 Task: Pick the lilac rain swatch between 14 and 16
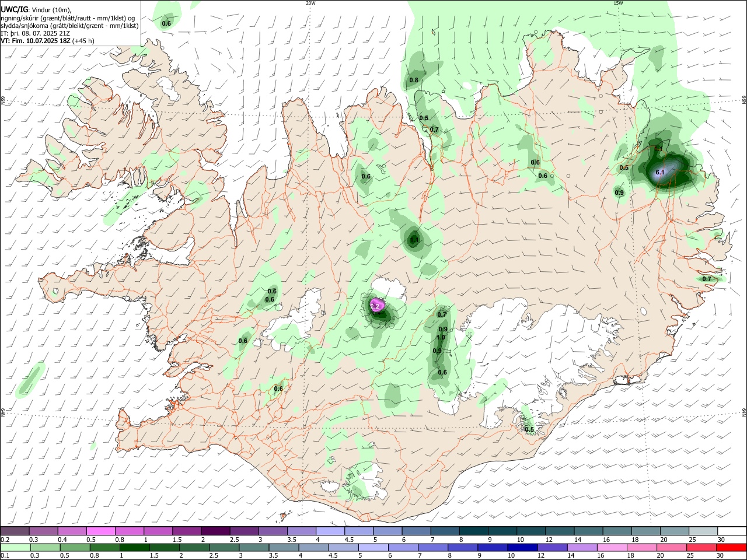(x=581, y=548)
